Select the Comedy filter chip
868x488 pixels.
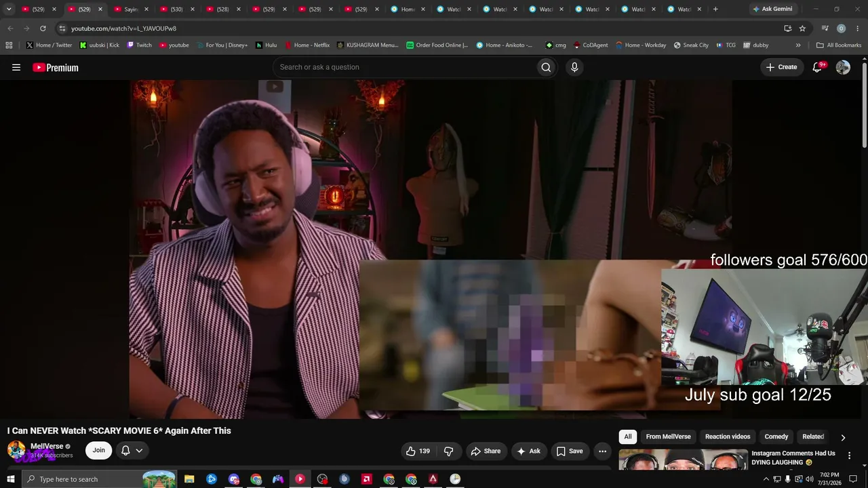pyautogui.click(x=776, y=437)
